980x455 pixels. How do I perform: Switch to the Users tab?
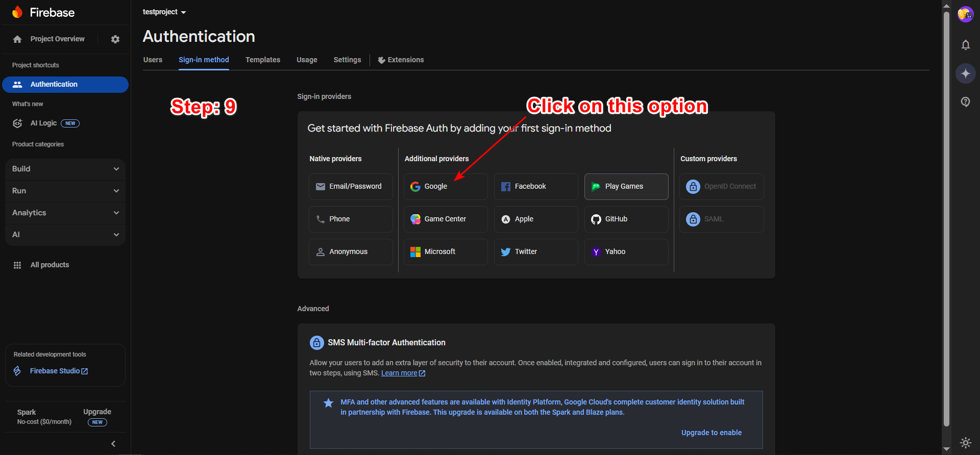pos(153,60)
